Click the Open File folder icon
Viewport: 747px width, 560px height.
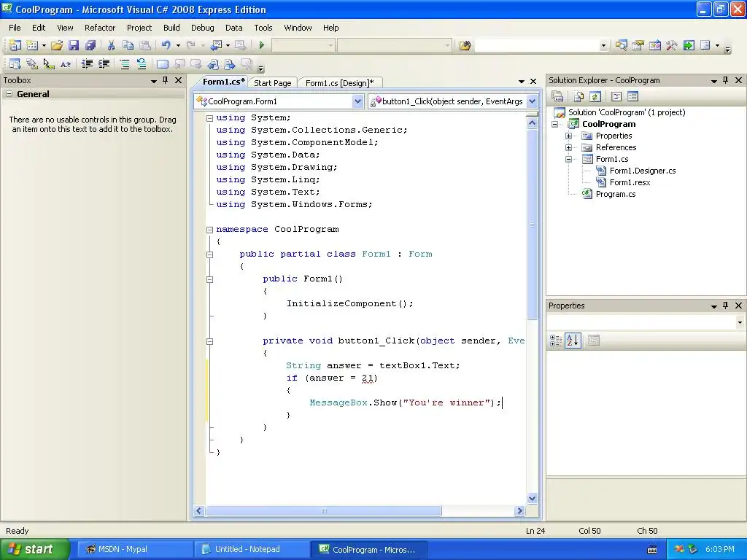pos(57,45)
